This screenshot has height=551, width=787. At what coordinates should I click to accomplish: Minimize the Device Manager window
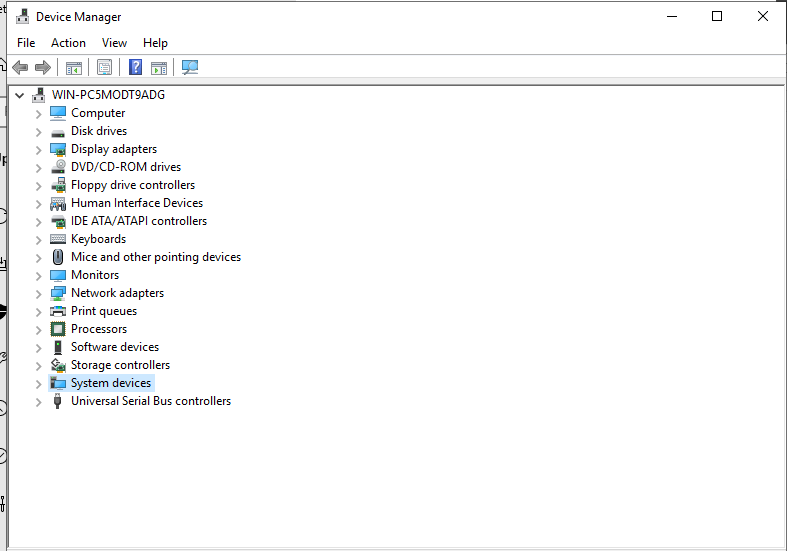672,17
